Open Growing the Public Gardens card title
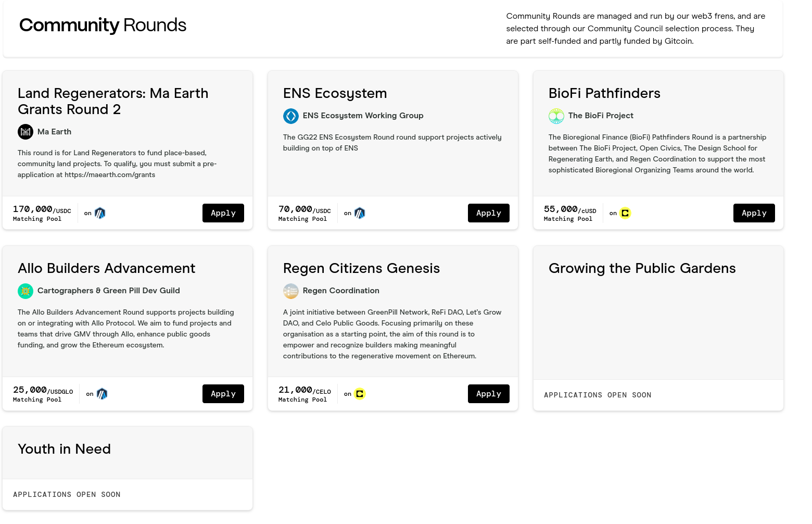Viewport: 812px width, 524px height. click(642, 268)
